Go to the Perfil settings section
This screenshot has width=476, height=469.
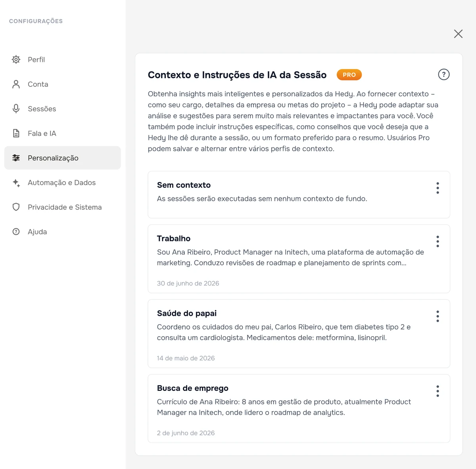pos(62,59)
